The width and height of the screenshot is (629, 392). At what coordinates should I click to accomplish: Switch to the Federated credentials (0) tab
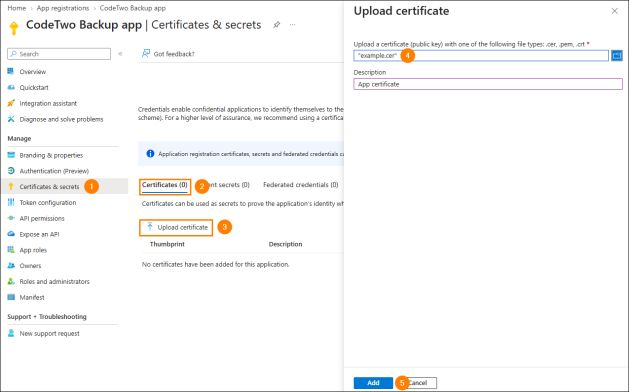(300, 185)
